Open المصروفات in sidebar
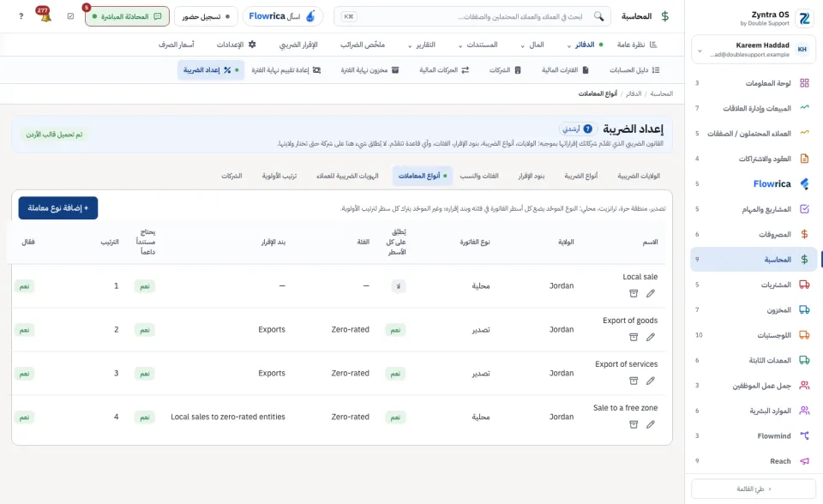 click(x=754, y=234)
